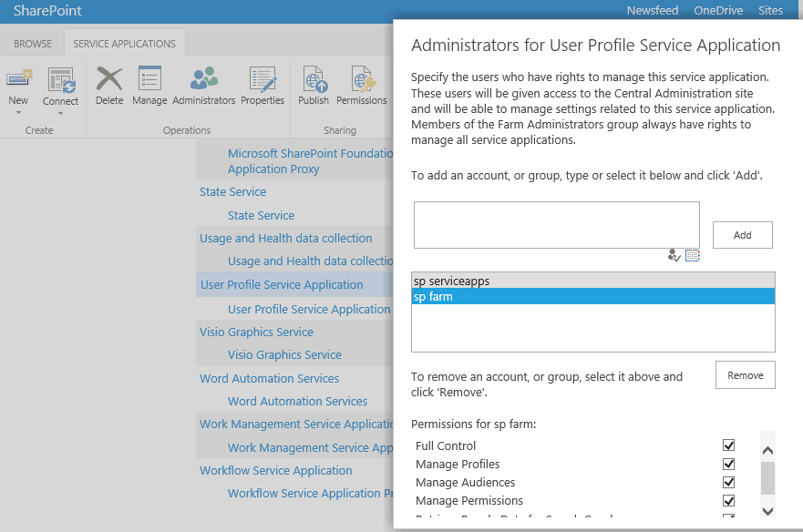Open the State Service application link

(233, 192)
